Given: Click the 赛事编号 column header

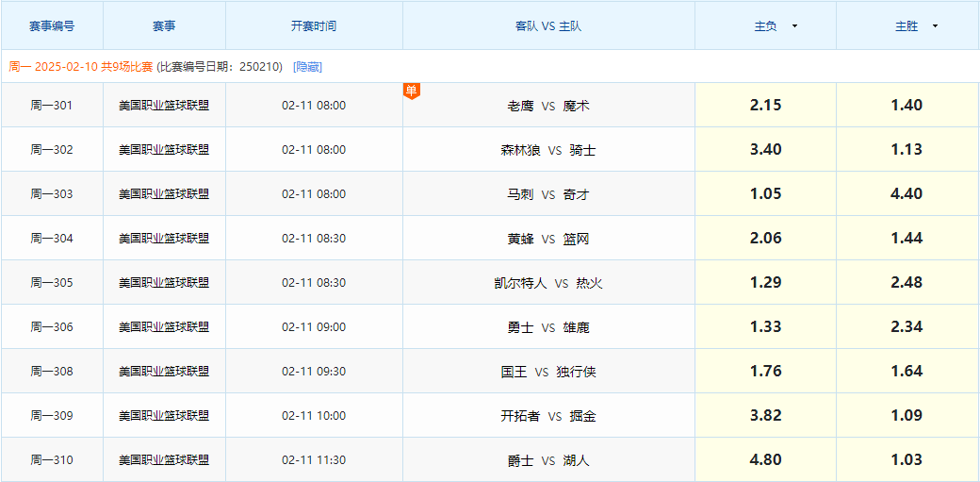Looking at the screenshot, I should click(x=52, y=26).
